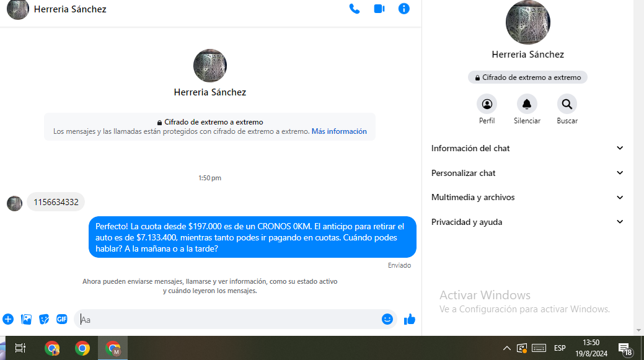The width and height of the screenshot is (644, 360).
Task: Open the second Chrome taskbar icon
Action: click(x=82, y=348)
